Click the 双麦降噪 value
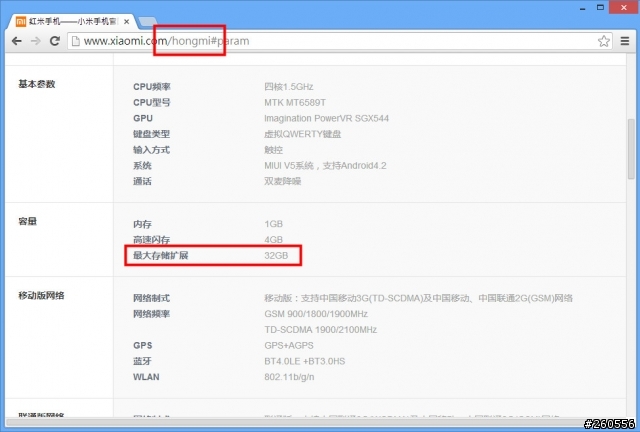This screenshot has width=640, height=432. pos(282,181)
